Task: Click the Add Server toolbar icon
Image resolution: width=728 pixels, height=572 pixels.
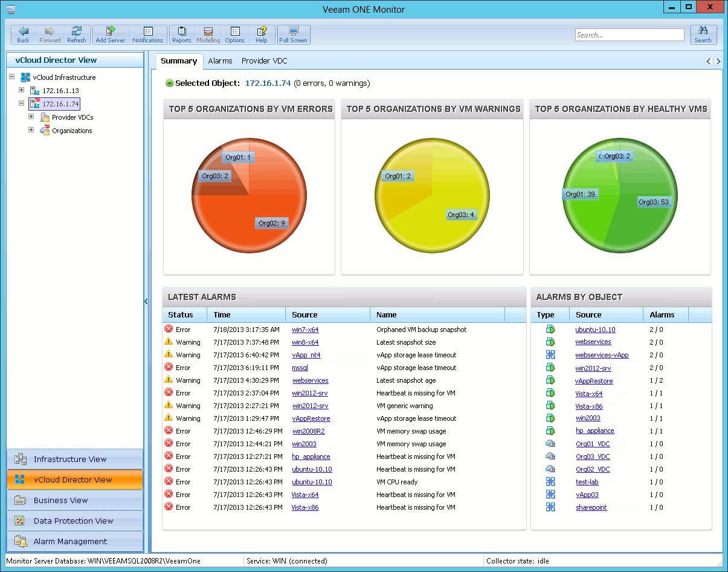Action: [x=110, y=34]
